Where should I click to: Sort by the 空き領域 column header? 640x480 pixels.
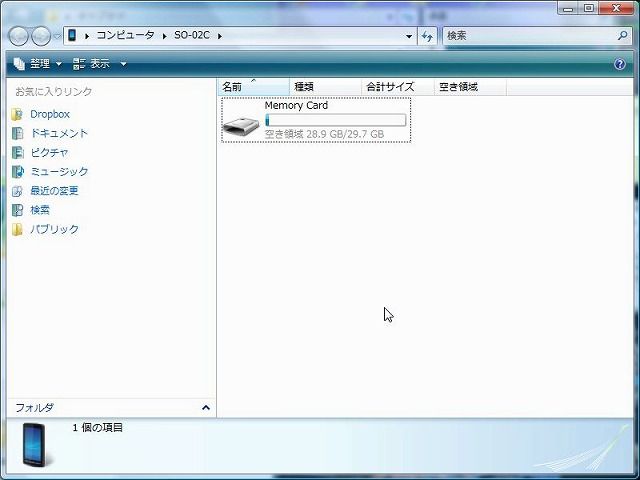coord(470,87)
